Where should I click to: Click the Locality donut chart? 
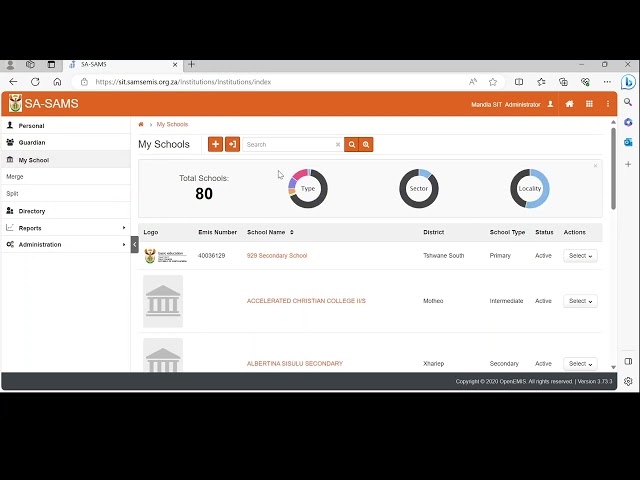click(530, 189)
